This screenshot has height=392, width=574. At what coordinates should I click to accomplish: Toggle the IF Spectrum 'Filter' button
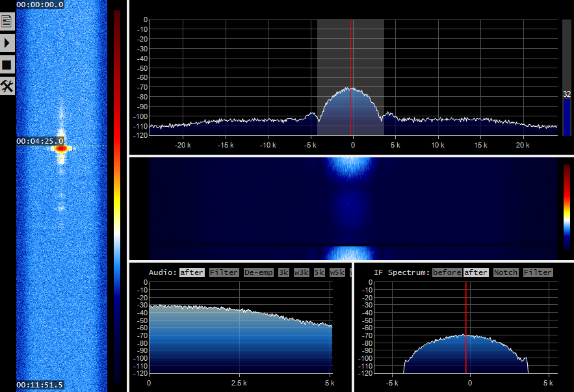point(538,272)
